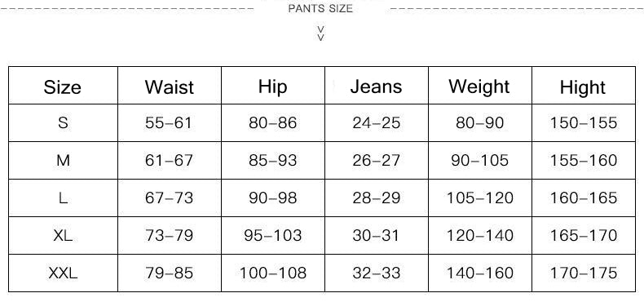
Task: Select height value 170-175
Action: coord(583,273)
